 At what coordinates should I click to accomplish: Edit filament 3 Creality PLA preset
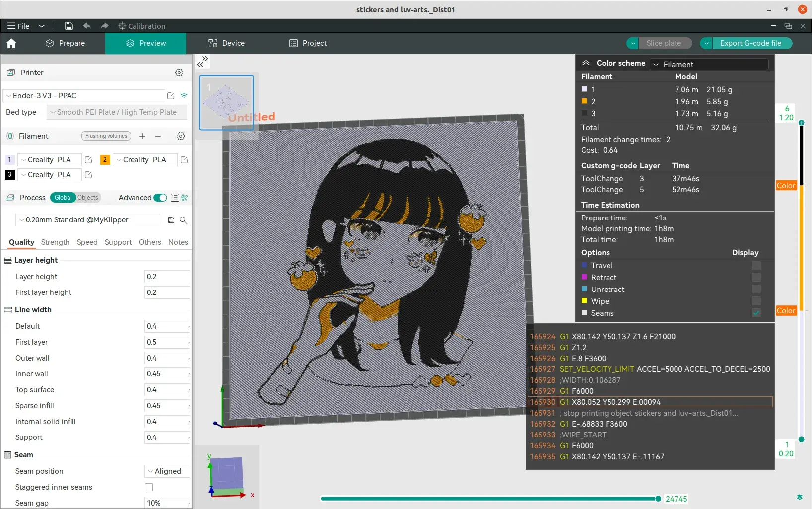88,175
